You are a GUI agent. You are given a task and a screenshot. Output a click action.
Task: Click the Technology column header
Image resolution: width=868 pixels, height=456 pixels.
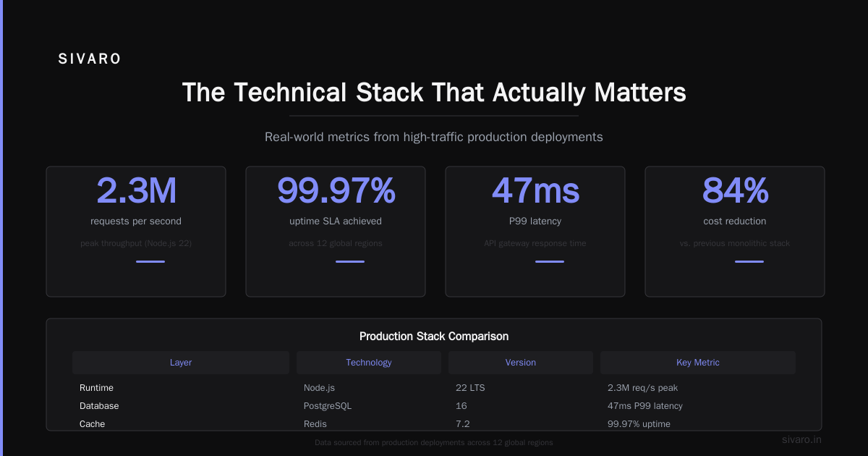pos(369,363)
